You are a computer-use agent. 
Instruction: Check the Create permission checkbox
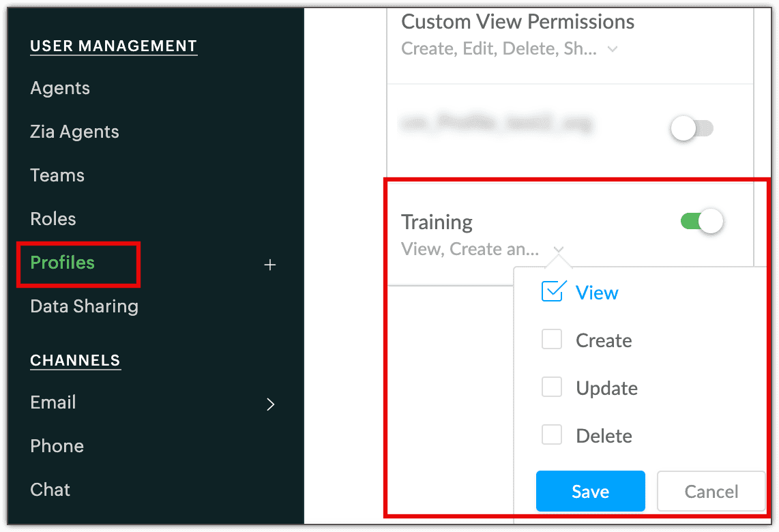click(552, 340)
